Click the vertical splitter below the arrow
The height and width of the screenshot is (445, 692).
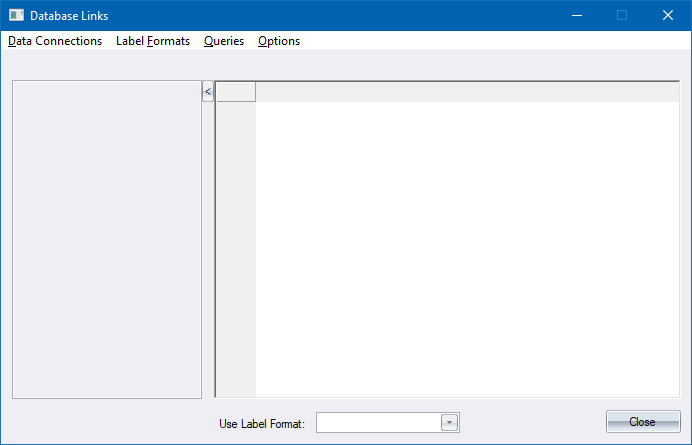(208, 250)
